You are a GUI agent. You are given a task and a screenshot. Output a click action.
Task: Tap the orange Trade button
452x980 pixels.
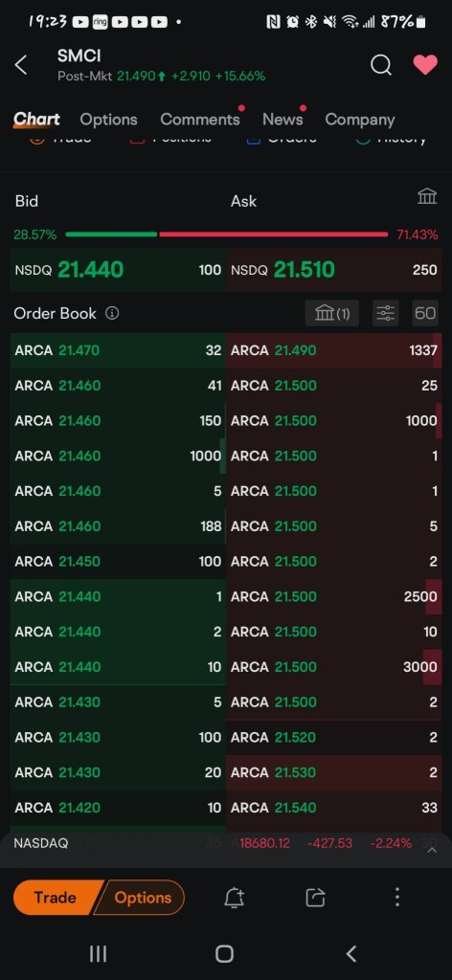coord(55,898)
